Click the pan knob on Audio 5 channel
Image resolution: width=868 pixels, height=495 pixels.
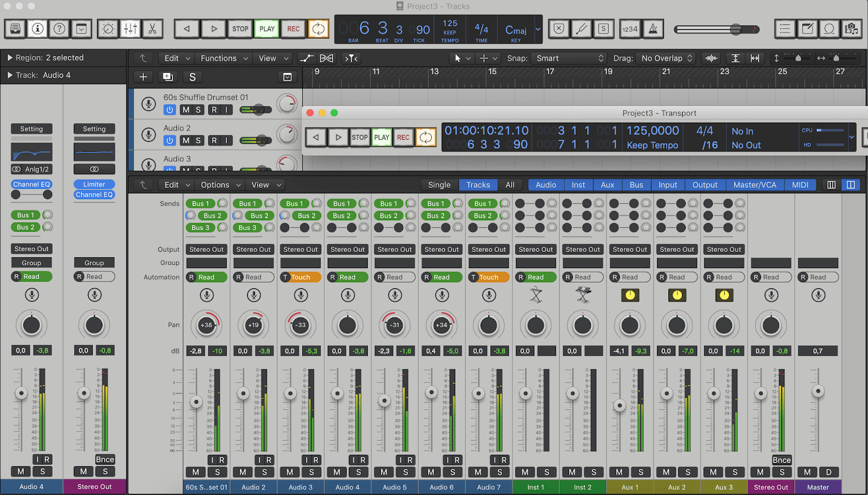[x=395, y=325]
